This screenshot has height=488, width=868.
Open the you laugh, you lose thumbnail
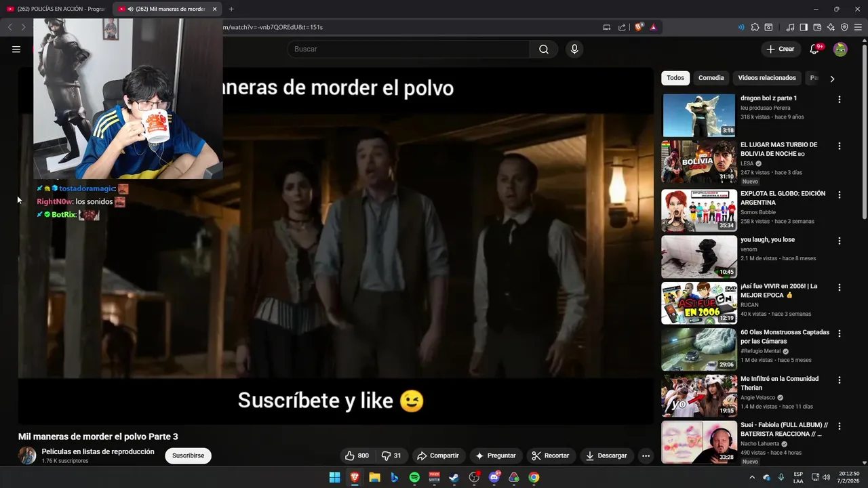[698, 257]
